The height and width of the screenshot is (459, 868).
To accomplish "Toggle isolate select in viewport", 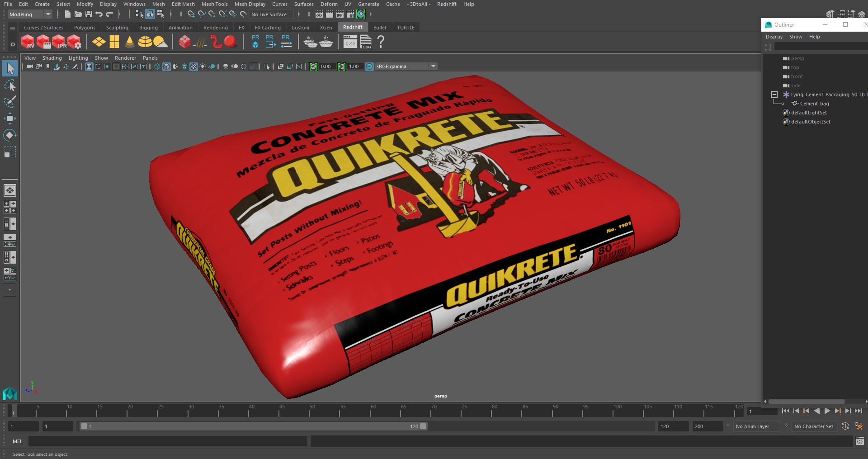I will [267, 66].
